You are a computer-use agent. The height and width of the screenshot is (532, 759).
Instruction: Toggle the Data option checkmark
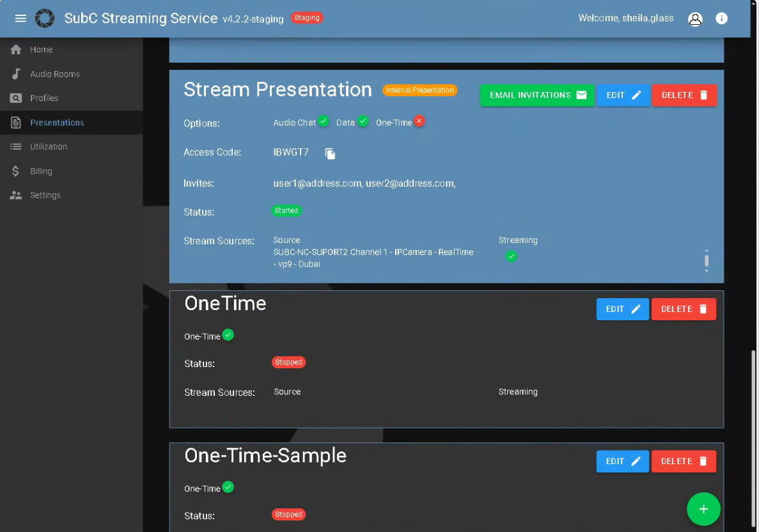(x=363, y=121)
